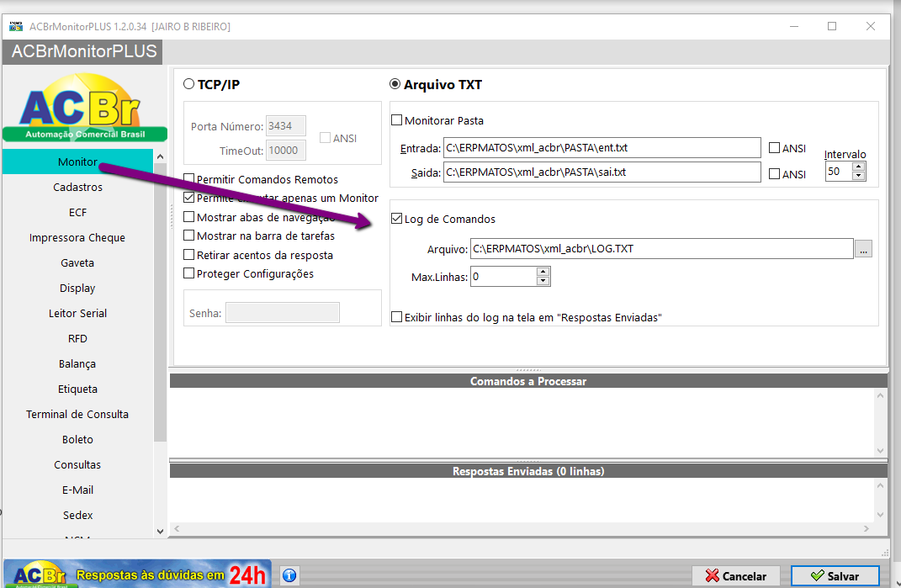Click the Entrada file path field

pyautogui.click(x=602, y=148)
